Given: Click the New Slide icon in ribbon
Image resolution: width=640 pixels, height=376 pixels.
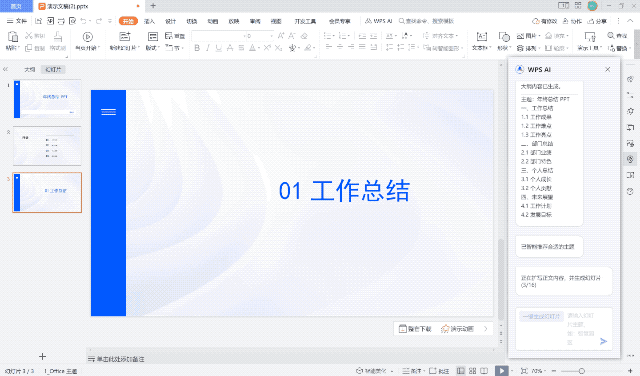Looking at the screenshot, I should tap(124, 37).
